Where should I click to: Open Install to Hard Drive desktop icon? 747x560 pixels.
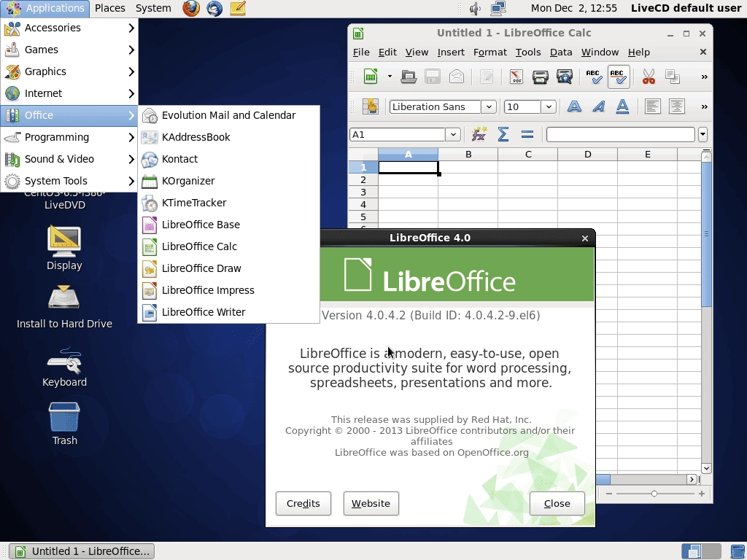[64, 306]
